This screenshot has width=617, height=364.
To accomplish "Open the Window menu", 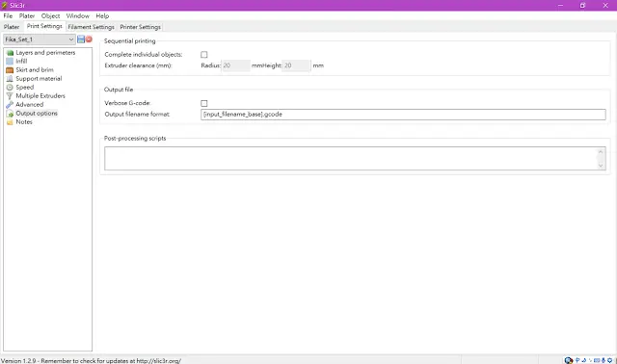I will [x=77, y=16].
